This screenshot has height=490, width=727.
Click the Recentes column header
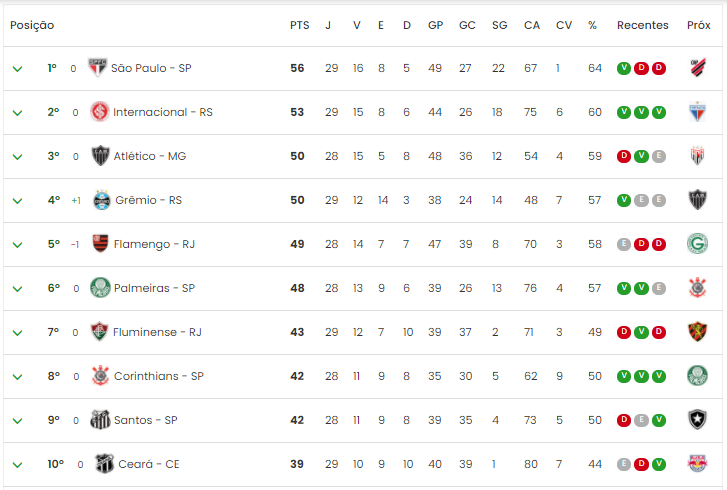(643, 25)
